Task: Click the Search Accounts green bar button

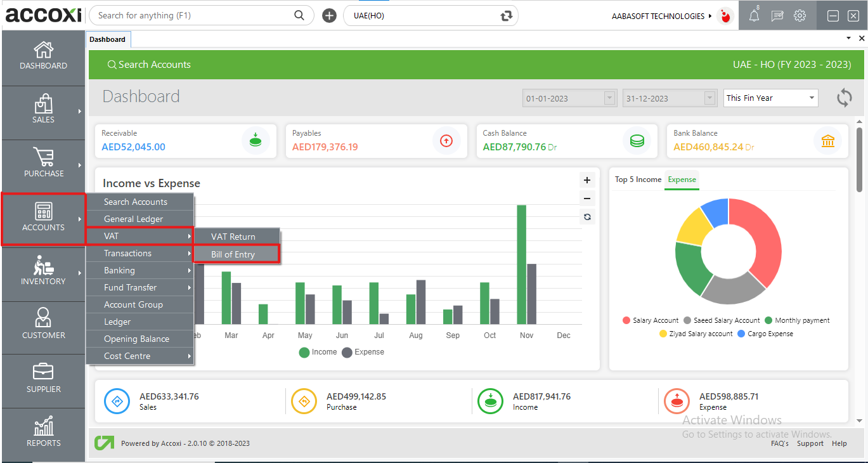Action: click(x=149, y=65)
